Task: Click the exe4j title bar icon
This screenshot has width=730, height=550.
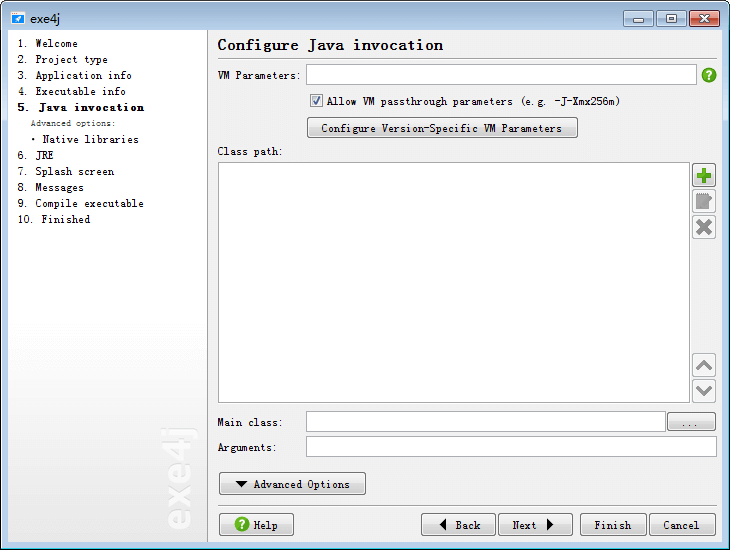Action: pyautogui.click(x=17, y=18)
